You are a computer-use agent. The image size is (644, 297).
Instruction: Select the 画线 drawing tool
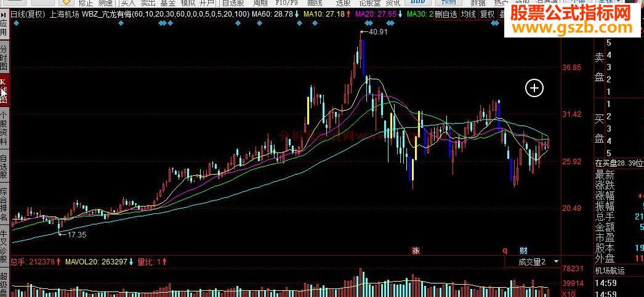click(315, 3)
